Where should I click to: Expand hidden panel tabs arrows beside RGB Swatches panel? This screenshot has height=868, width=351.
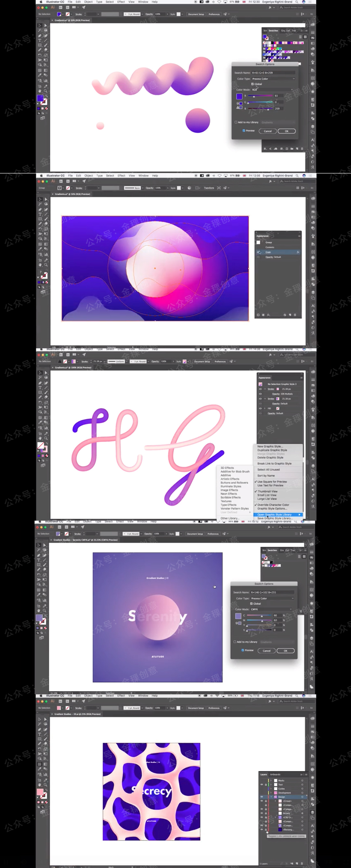(x=301, y=31)
